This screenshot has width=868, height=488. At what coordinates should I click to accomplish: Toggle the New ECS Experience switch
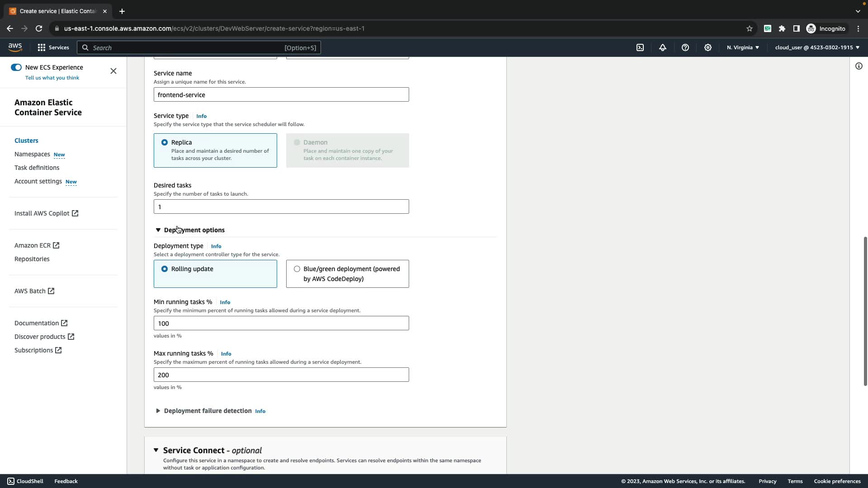tap(16, 67)
